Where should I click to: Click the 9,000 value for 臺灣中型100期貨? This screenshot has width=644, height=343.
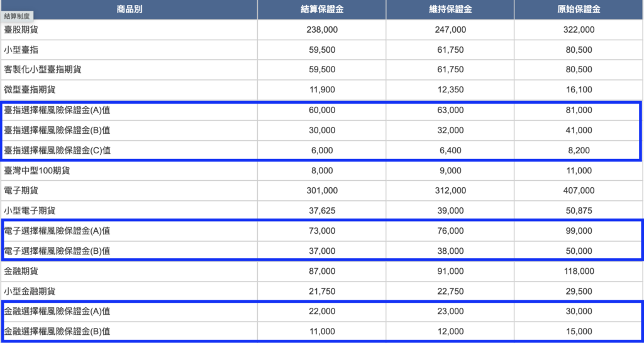tap(450, 171)
